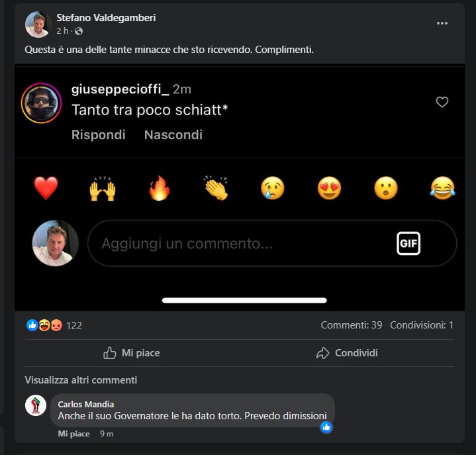Open the GIF picker in comment box
The image size is (476, 459).
(x=408, y=244)
